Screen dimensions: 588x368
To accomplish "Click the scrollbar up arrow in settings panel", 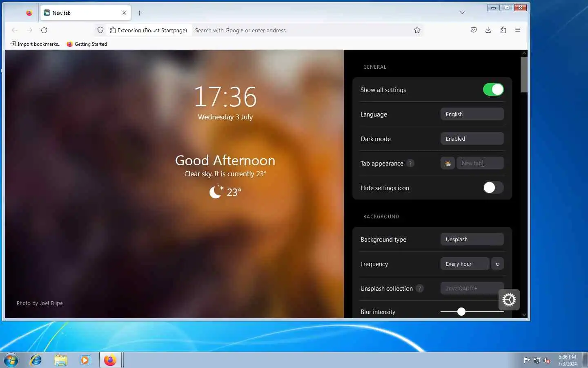I will tap(524, 53).
